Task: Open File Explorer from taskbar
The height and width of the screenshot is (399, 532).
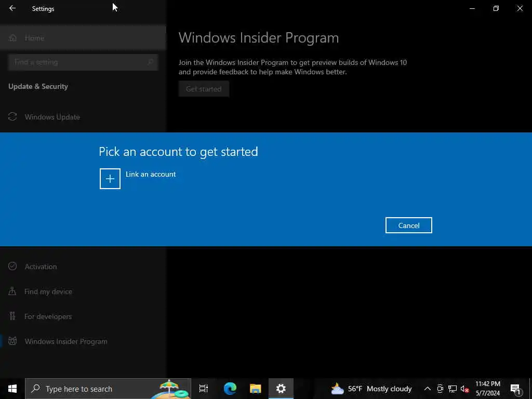Action: (255, 389)
